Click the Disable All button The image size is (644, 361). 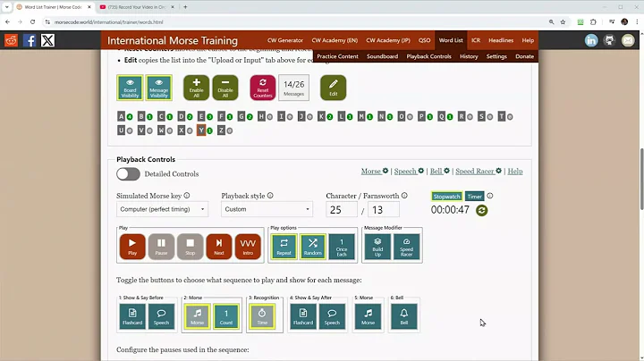[225, 88]
